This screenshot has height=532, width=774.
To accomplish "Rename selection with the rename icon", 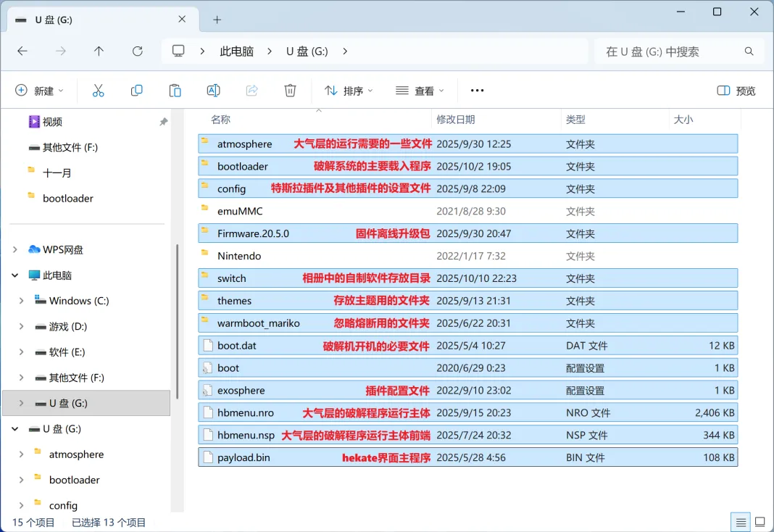I will [213, 90].
